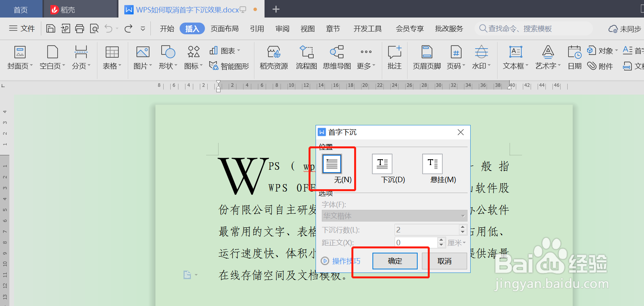Viewport: 644px width, 306px height.
Task: Switch to the 开发工具 tab
Action: click(368, 28)
